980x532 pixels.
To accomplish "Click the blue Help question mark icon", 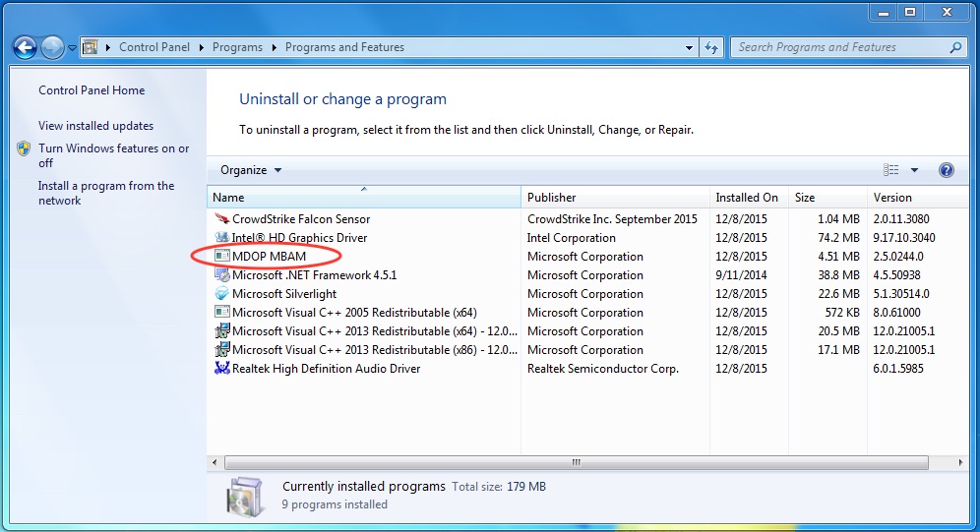I will coord(947,170).
